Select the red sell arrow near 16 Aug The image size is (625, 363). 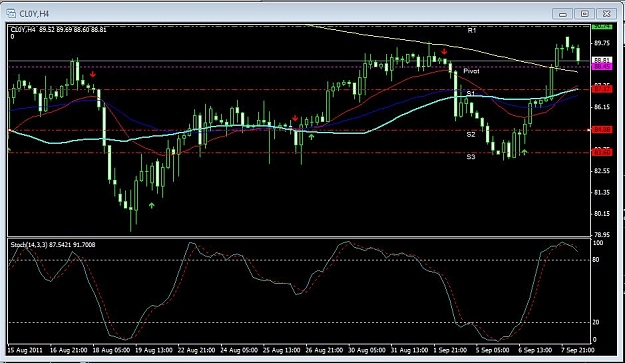point(93,75)
